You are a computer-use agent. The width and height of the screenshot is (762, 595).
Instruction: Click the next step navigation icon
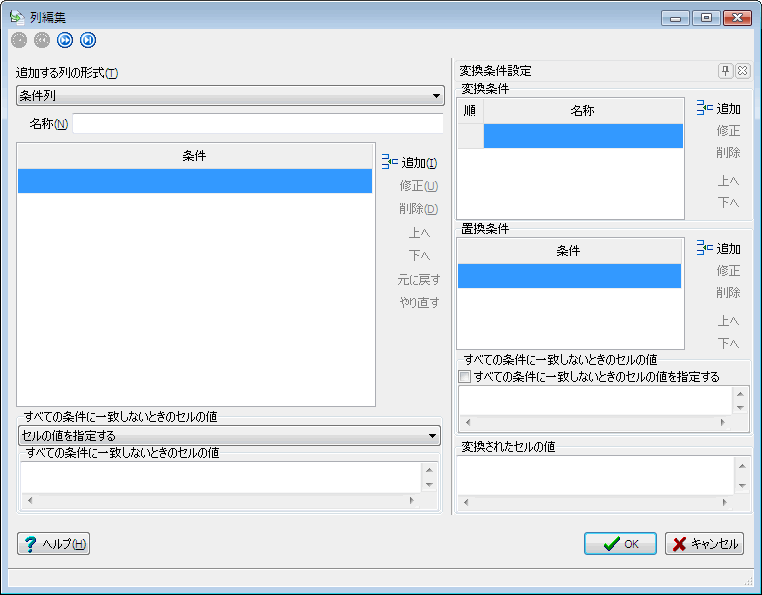coord(65,40)
